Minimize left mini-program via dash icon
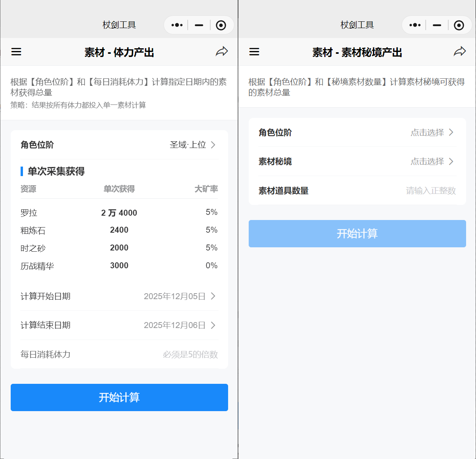 coord(199,25)
